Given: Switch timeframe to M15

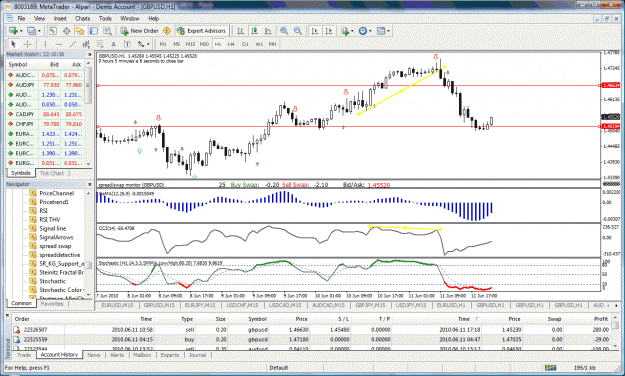Looking at the screenshot, I should [x=191, y=44].
